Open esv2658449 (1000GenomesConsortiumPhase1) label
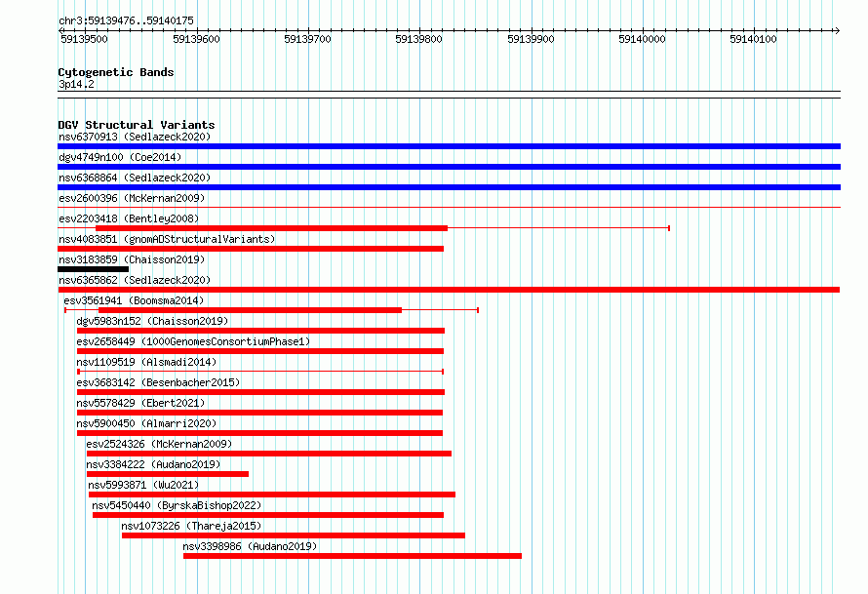Viewport: 868px width, 594px height. coord(193,341)
